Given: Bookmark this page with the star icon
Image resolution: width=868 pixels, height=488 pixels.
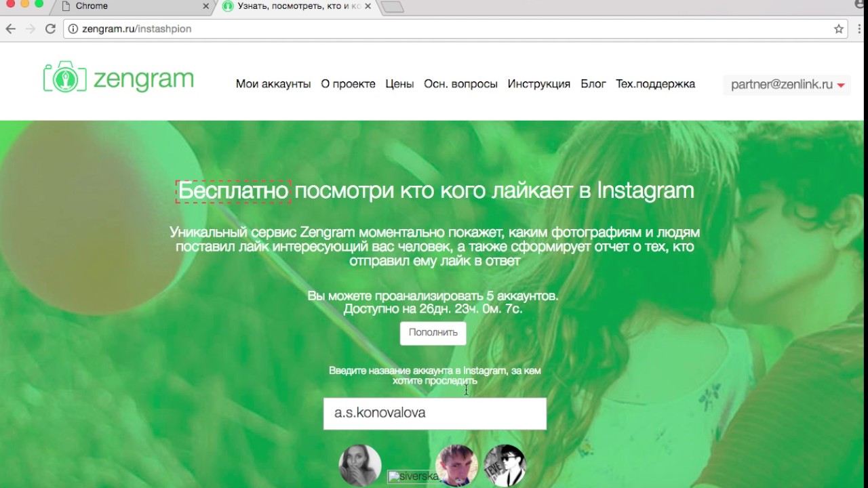Looking at the screenshot, I should tap(839, 29).
